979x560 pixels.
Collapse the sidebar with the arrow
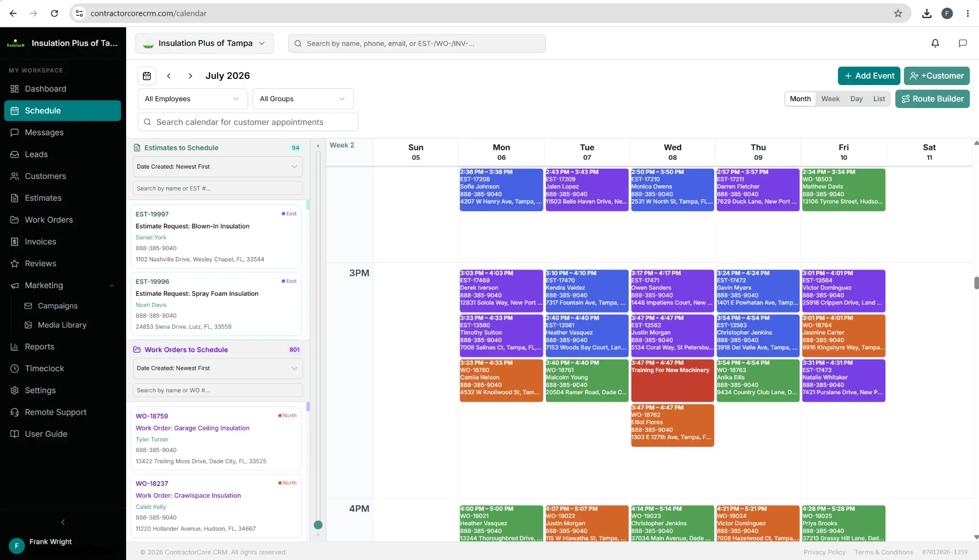(x=63, y=522)
